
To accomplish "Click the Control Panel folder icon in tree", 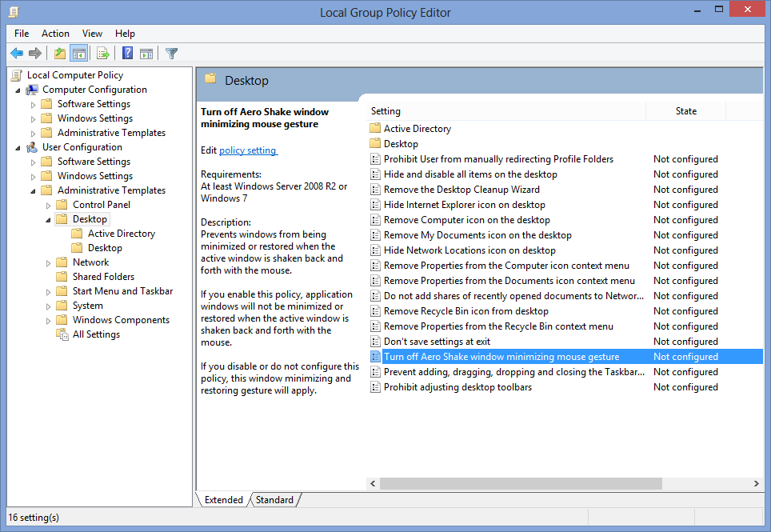I will [62, 205].
